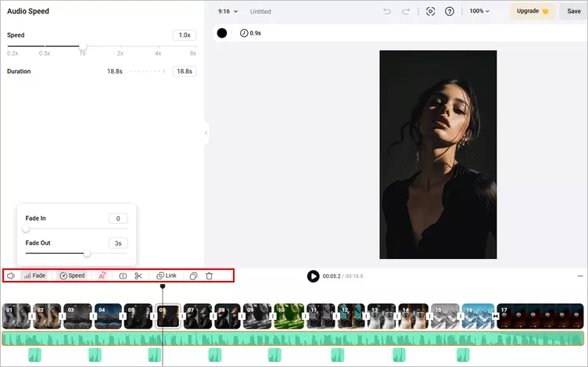Open the 9:16 aspect ratio dropdown
Image resolution: width=588 pixels, height=367 pixels.
(228, 11)
